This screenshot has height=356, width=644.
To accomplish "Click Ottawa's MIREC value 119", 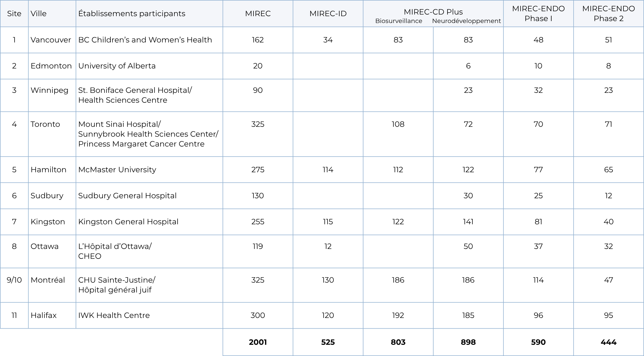I will coord(258,246).
